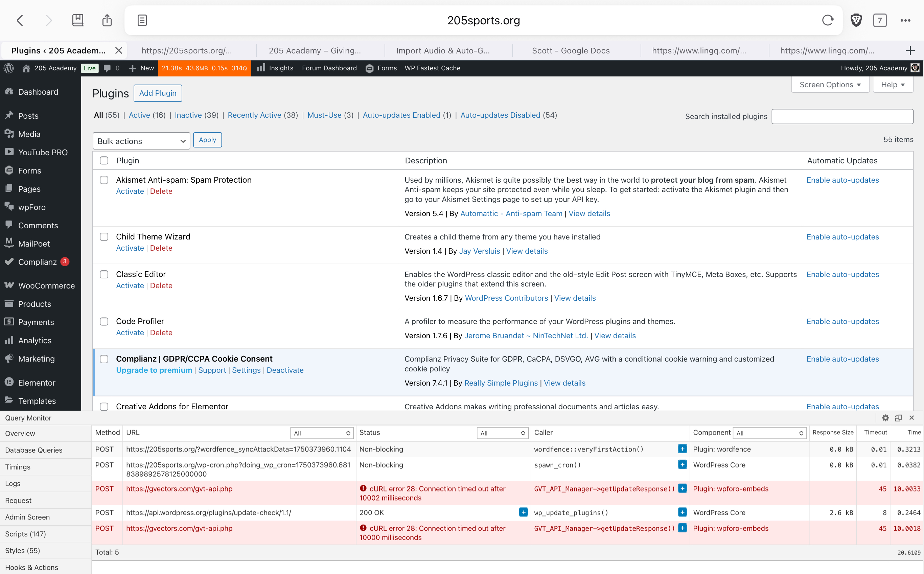The width and height of the screenshot is (924, 574).
Task: Open the Component filter dropdown
Action: (x=770, y=433)
